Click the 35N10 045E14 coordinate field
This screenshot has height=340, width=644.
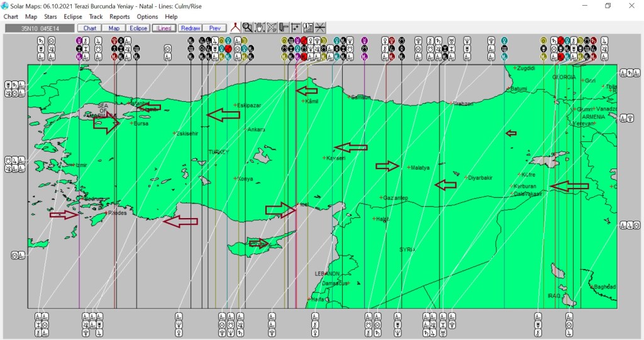pyautogui.click(x=39, y=28)
